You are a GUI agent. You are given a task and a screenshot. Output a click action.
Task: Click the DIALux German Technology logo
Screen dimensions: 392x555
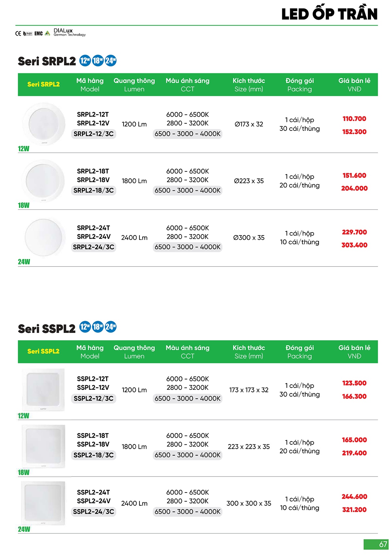69,32
